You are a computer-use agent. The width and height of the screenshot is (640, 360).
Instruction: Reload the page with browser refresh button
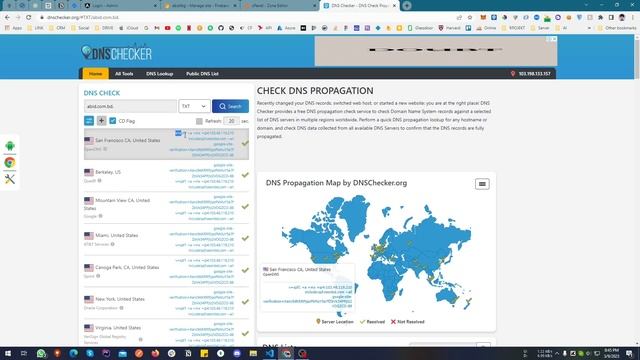point(29,18)
